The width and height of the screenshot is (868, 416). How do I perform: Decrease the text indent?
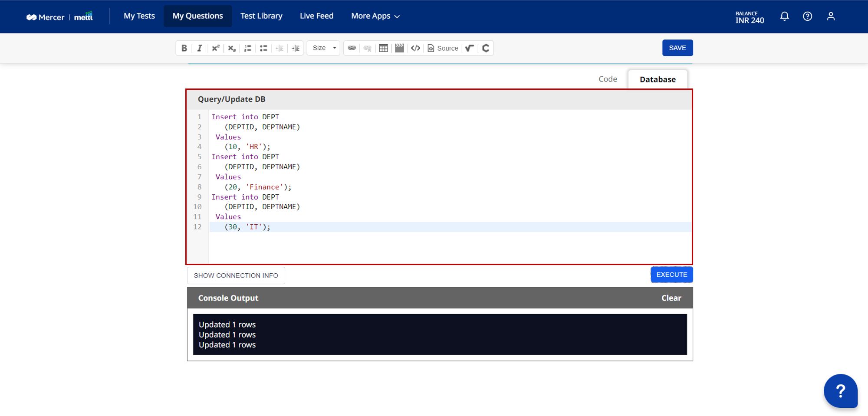pyautogui.click(x=279, y=48)
